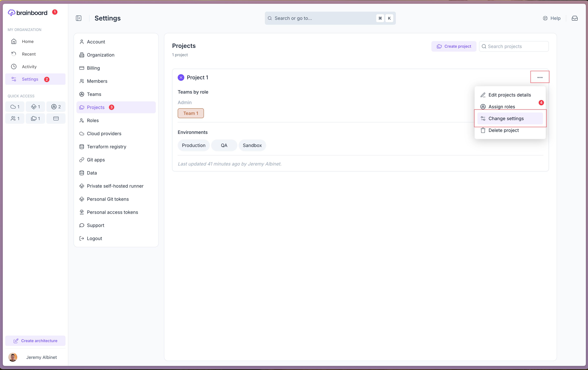
Task: Click the billing card quick access icon
Action: (56, 118)
